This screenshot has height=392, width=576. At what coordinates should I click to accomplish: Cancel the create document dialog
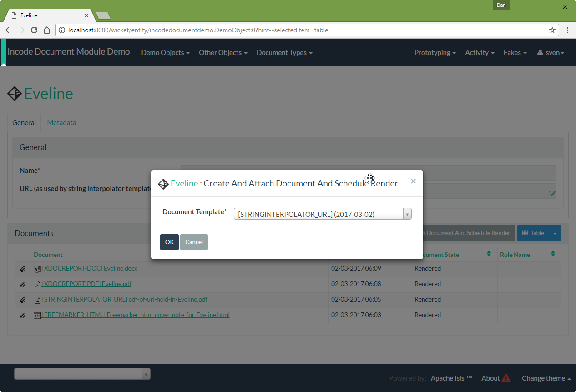coord(194,242)
